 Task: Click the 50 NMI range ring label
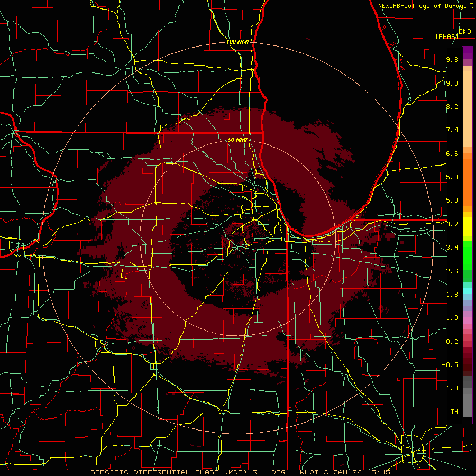237,140
